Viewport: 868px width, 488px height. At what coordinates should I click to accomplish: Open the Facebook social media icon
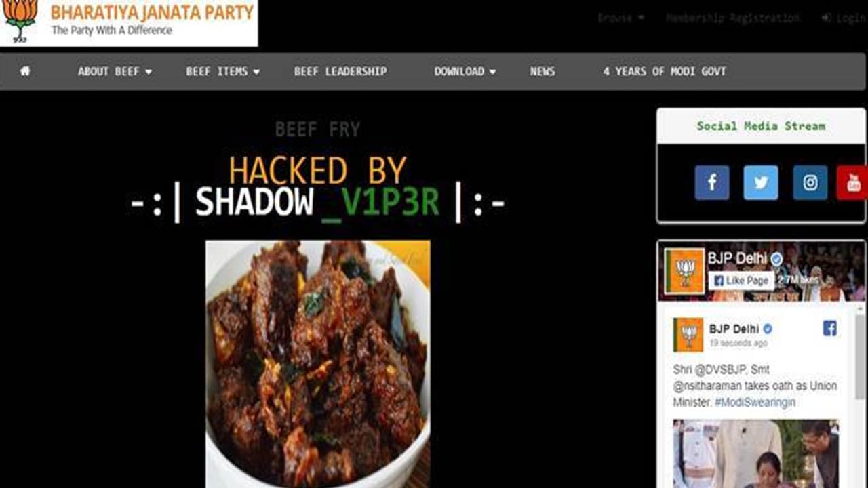pyautogui.click(x=712, y=182)
